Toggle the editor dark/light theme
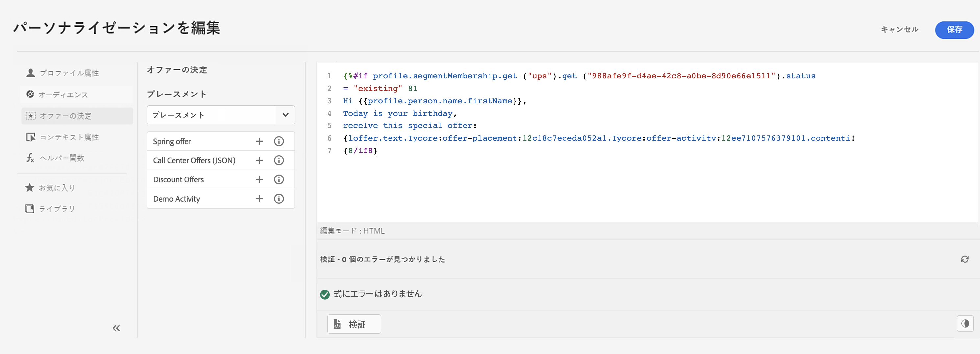 pos(965,324)
